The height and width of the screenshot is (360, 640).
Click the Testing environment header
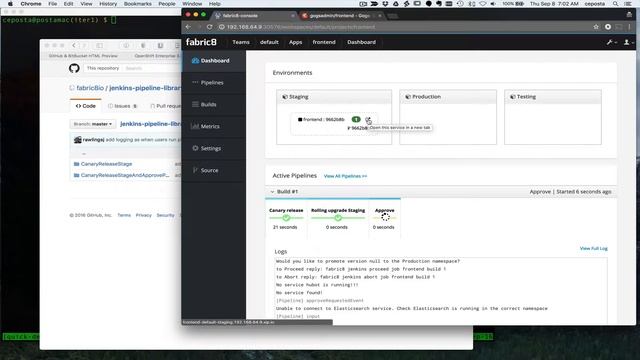(x=553, y=97)
